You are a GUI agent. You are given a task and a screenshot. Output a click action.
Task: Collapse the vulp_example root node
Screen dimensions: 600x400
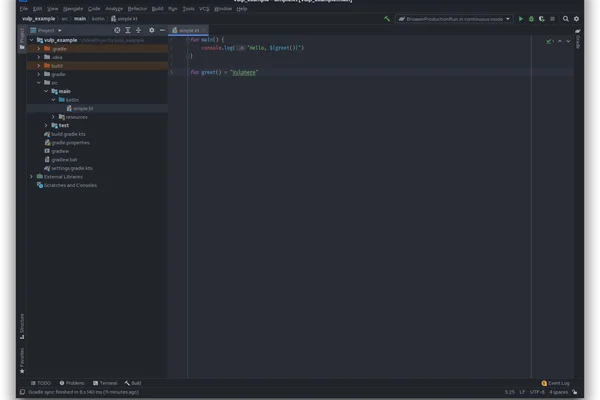(31, 40)
